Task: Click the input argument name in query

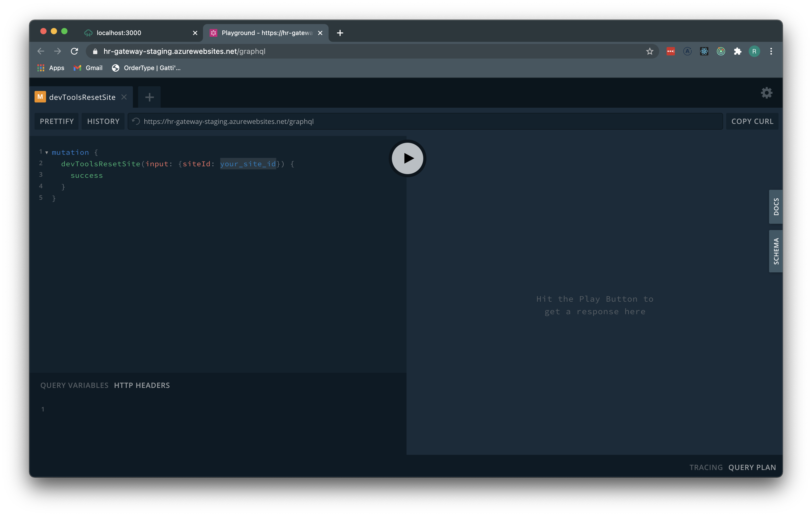Action: (x=157, y=164)
